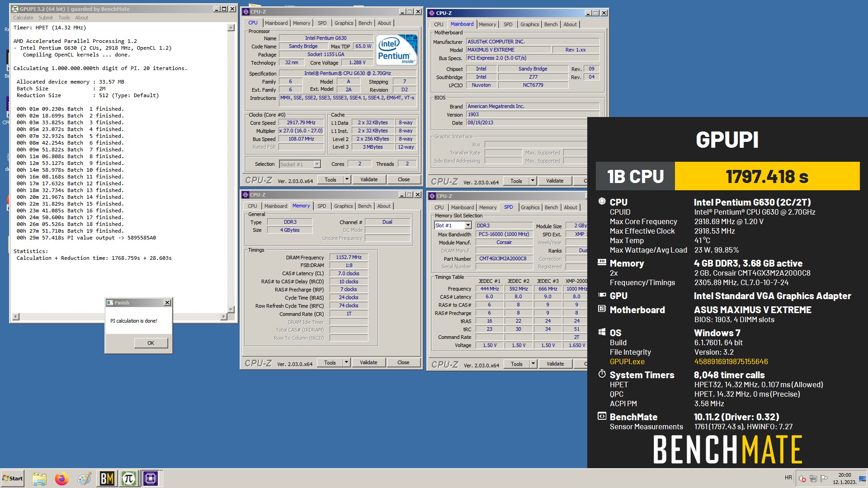Click GPUPI horizontal scrollbar right arrow

click(x=223, y=317)
